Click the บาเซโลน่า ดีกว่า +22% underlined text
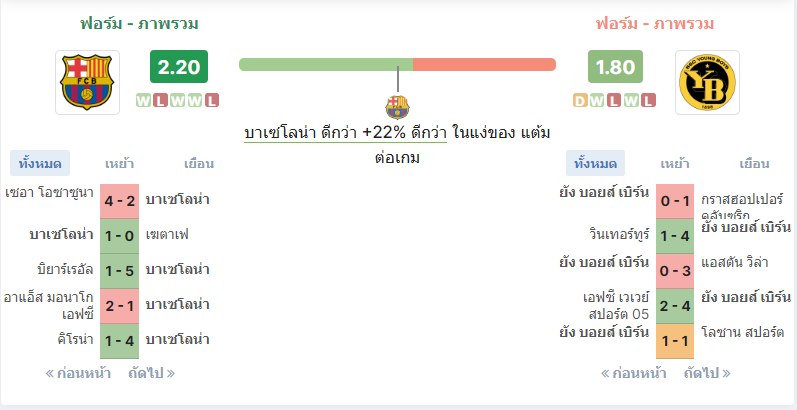 pyautogui.click(x=345, y=133)
